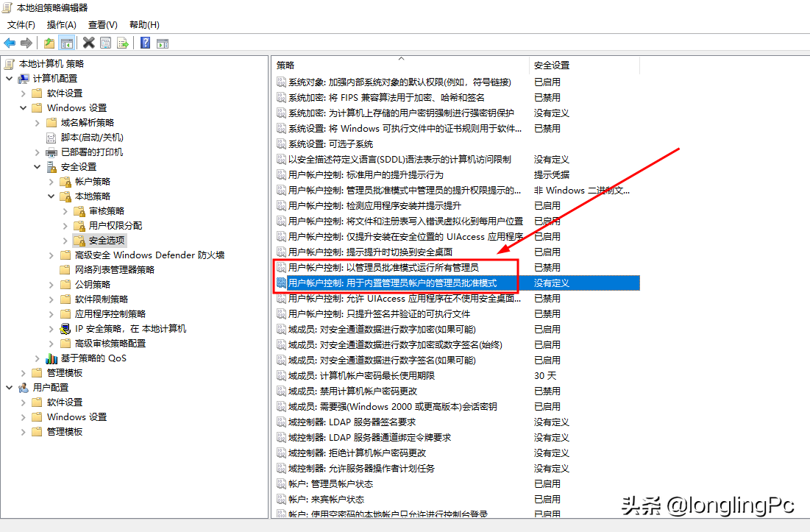Click the 本地计算机 策略 root icon
The width and height of the screenshot is (810, 532).
[x=10, y=63]
